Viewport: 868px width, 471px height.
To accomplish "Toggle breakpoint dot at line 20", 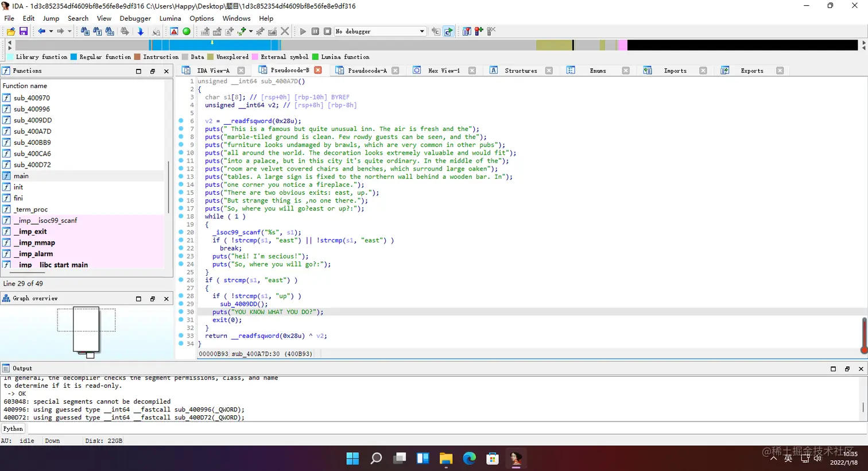I will (x=181, y=232).
